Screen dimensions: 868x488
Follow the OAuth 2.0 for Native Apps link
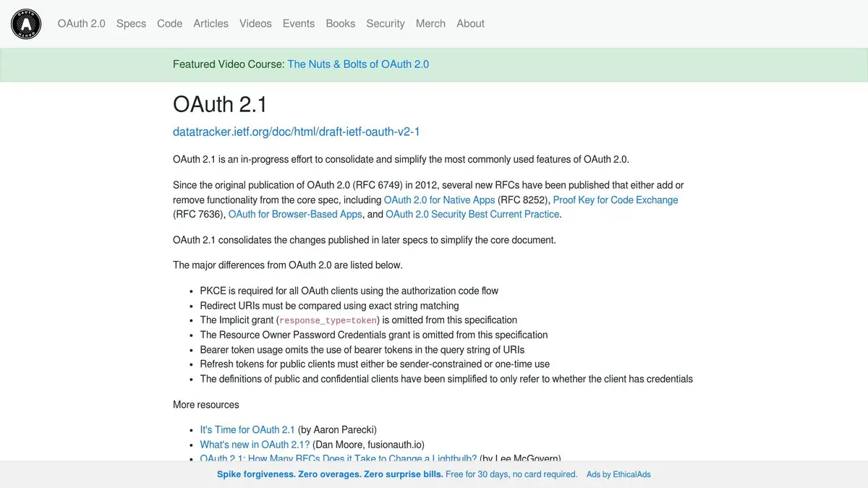point(440,200)
